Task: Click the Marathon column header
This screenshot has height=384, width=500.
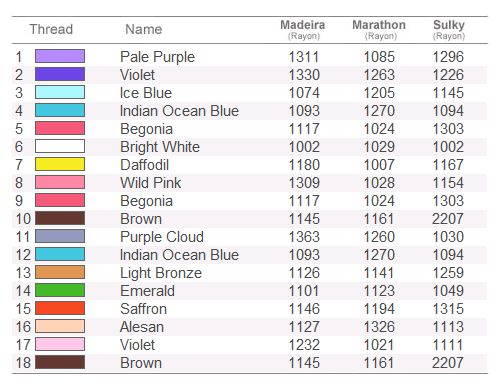Action: click(379, 29)
